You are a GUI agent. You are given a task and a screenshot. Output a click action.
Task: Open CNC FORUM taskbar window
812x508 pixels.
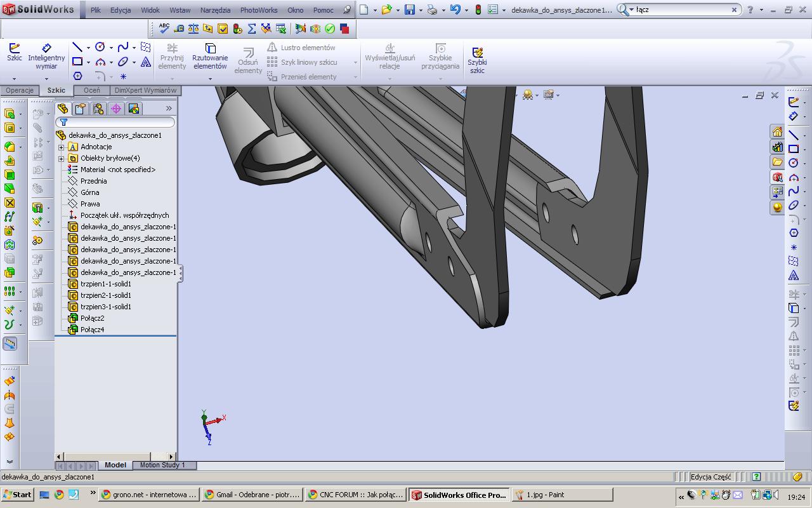pyautogui.click(x=355, y=495)
